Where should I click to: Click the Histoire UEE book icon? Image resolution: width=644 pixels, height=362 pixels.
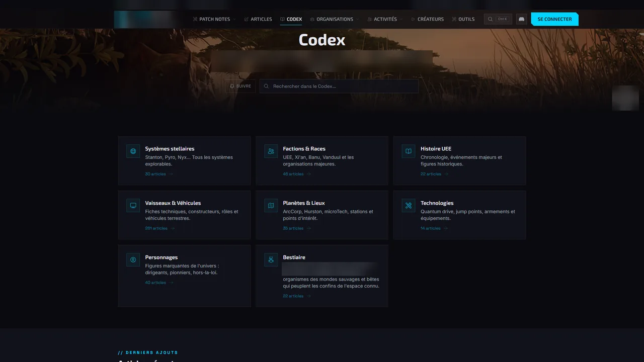tap(409, 151)
